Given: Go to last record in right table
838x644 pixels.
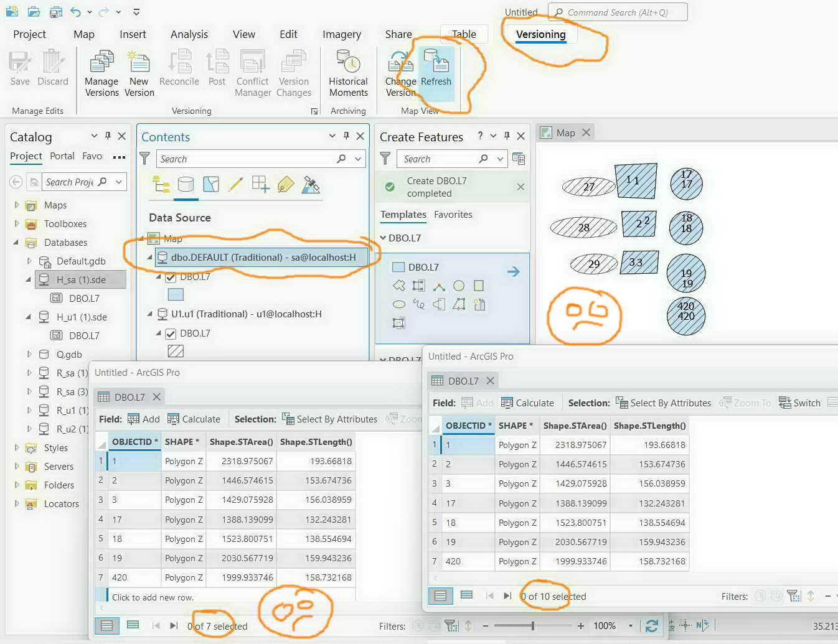Looking at the screenshot, I should 507,595.
